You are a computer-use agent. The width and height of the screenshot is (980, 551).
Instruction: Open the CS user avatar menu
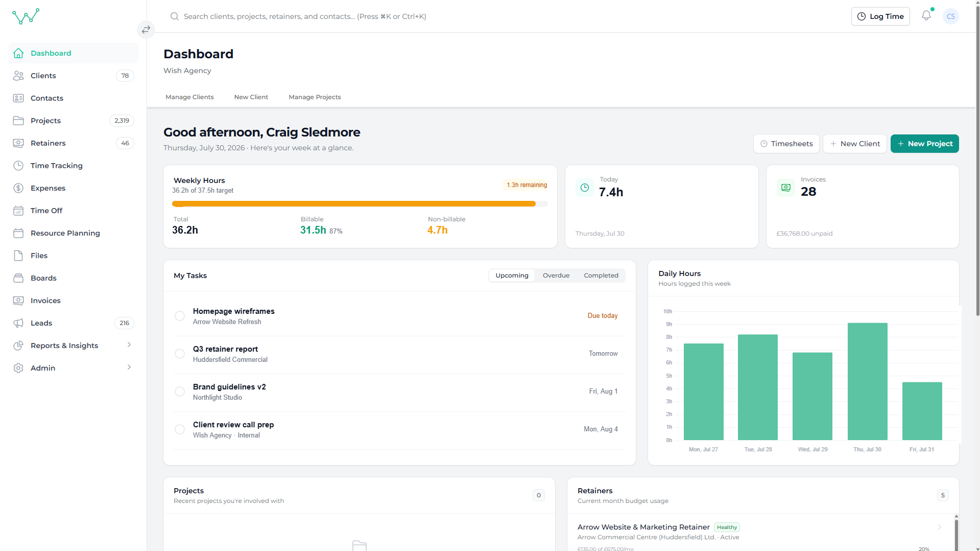coord(951,16)
